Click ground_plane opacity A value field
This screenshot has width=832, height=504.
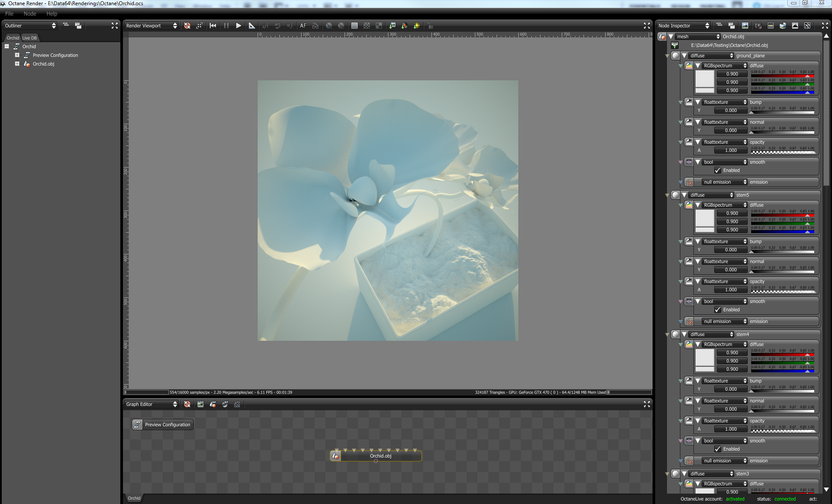click(731, 150)
